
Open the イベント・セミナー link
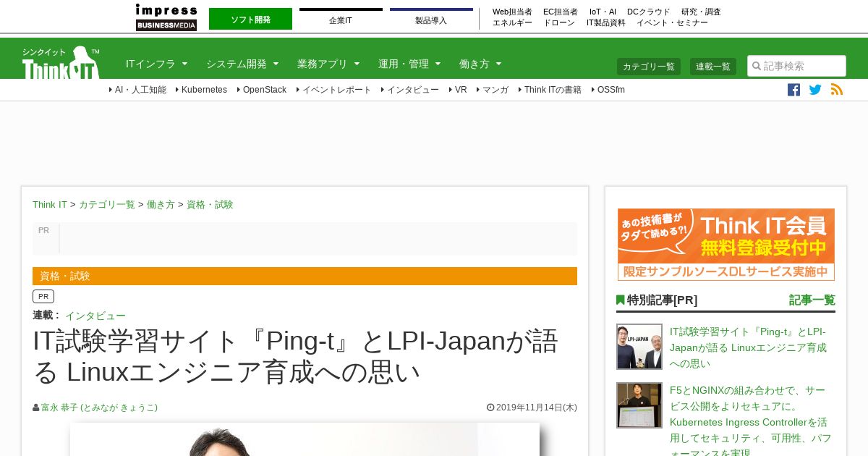point(672,22)
